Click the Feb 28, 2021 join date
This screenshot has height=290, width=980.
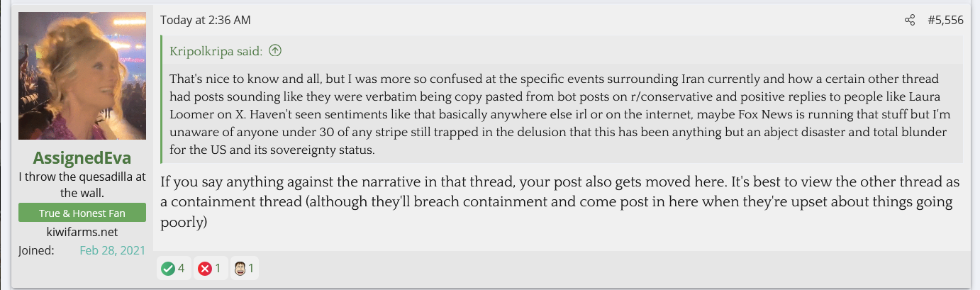tap(112, 250)
